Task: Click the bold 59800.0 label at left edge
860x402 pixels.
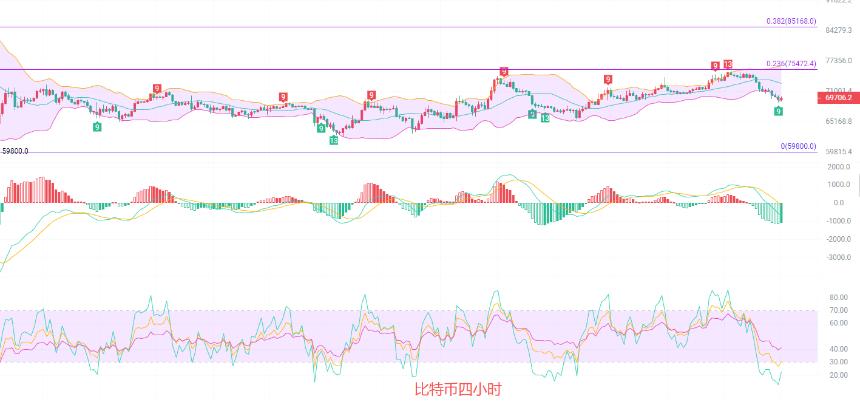Action: click(15, 151)
